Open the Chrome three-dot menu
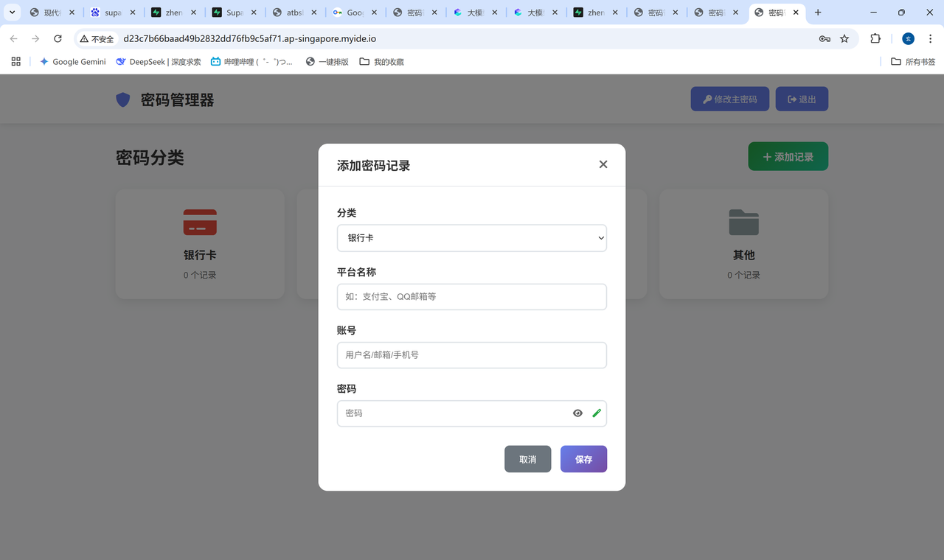Screen dimensions: 944x560 [930, 38]
